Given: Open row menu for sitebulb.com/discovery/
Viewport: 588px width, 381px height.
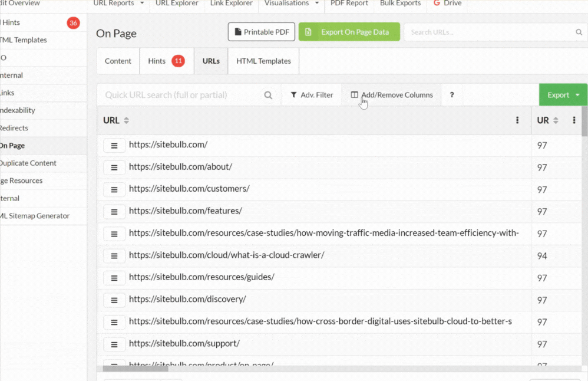Looking at the screenshot, I should (x=114, y=300).
